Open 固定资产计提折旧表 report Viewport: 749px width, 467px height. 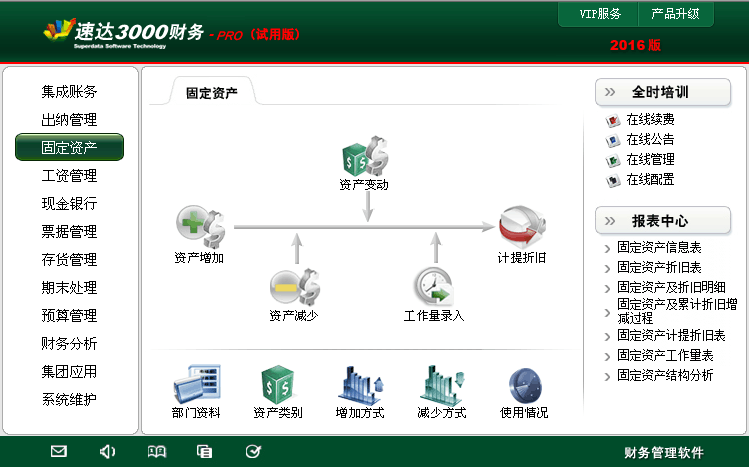tap(672, 336)
